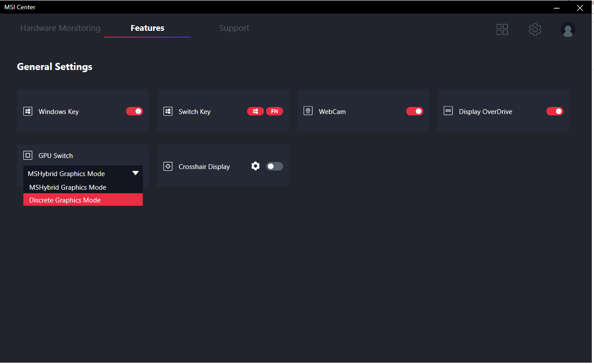This screenshot has width=594, height=364.
Task: Click the WebCam label
Action: (332, 112)
